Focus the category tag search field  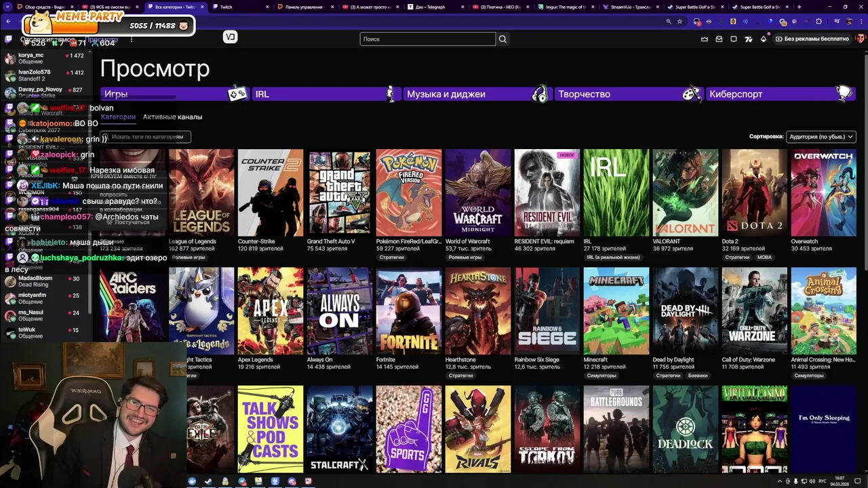pyautogui.click(x=146, y=137)
